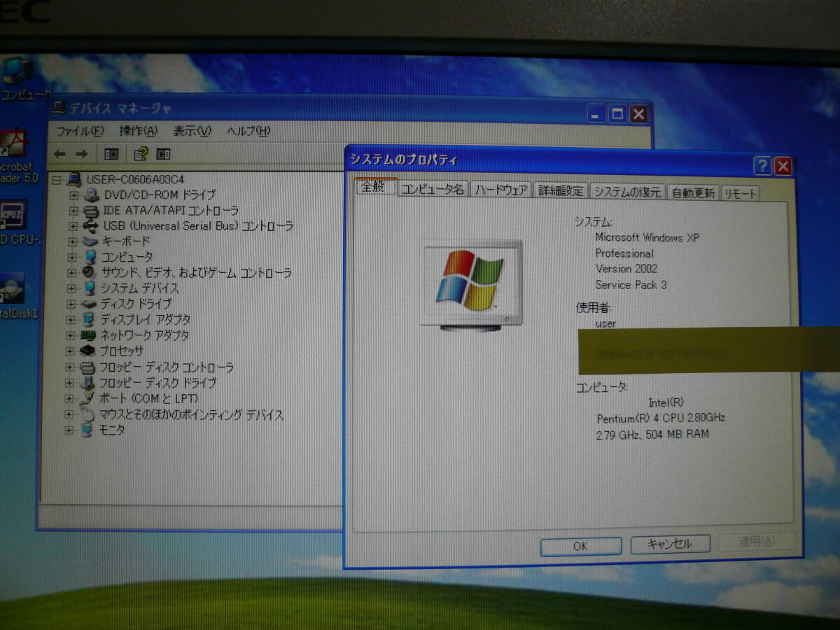Click the Pentium(R) 4 CPU 2.80GHz text

coord(660,418)
